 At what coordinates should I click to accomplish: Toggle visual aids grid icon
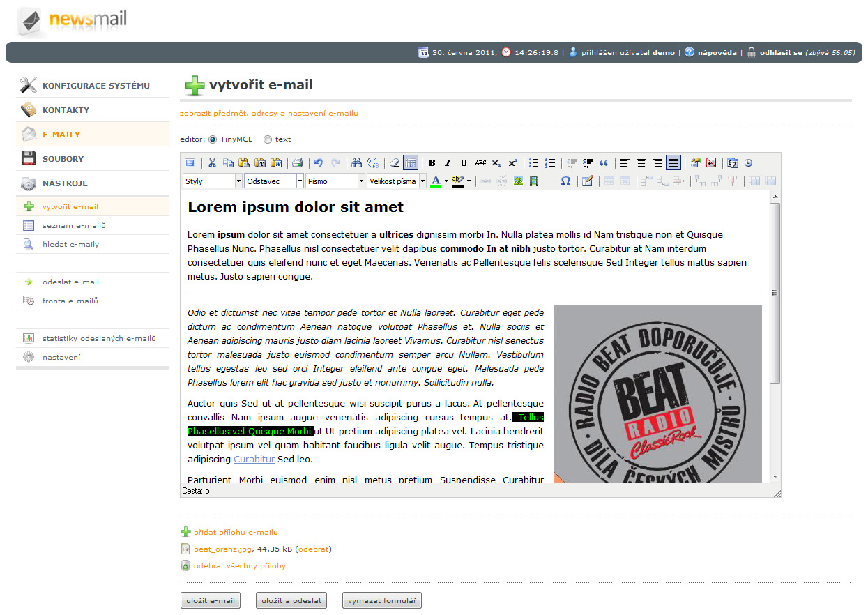[411, 163]
